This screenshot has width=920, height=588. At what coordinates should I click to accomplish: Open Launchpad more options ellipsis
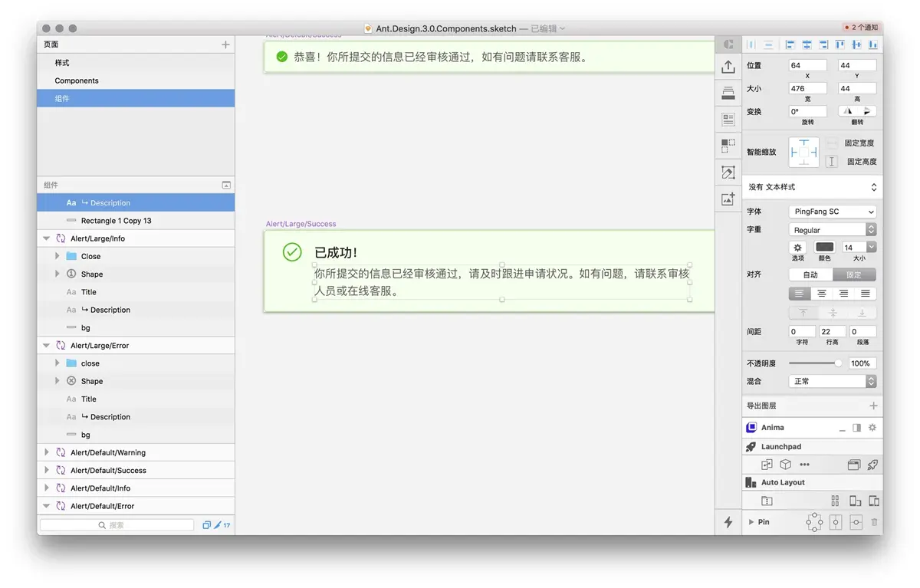coord(804,465)
